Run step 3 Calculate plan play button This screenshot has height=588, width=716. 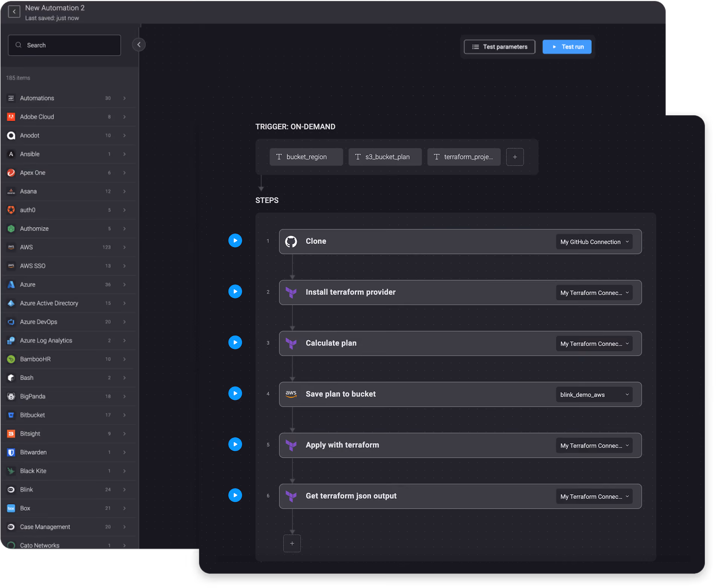coord(235,342)
